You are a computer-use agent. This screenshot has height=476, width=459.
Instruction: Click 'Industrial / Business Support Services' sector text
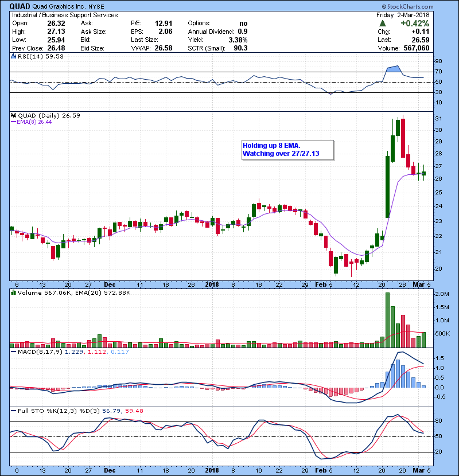click(x=65, y=15)
